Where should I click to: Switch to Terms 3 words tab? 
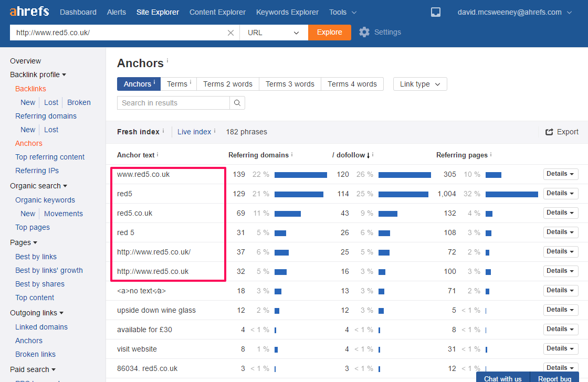point(290,84)
